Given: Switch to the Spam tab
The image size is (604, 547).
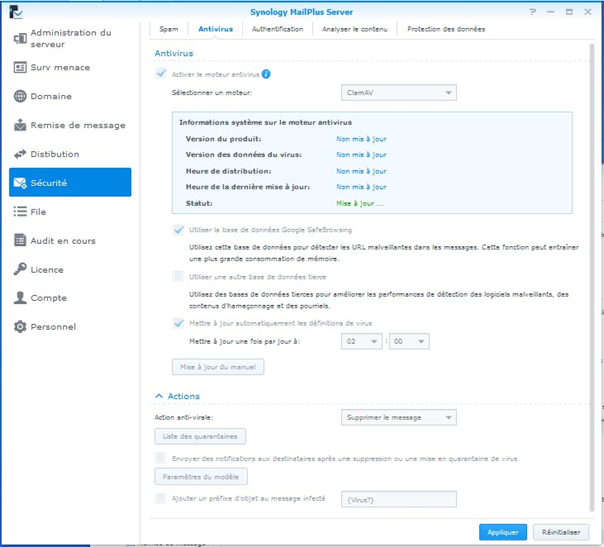Looking at the screenshot, I should [169, 29].
